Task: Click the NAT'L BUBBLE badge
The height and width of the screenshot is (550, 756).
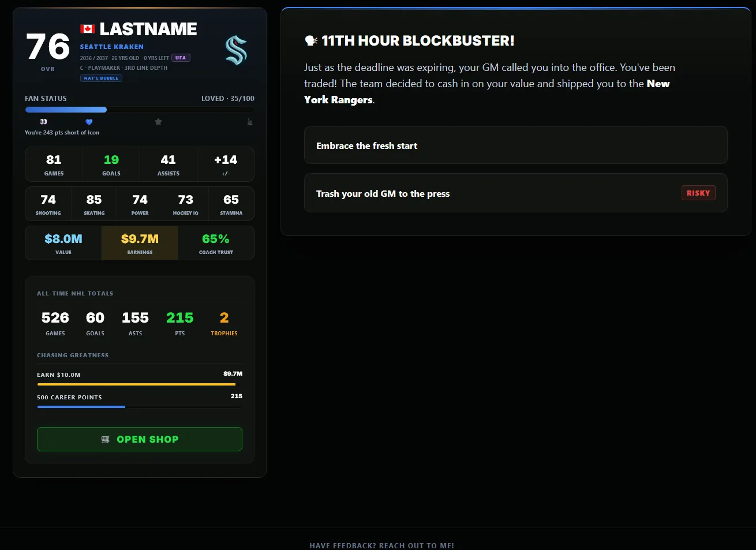Action: coord(101,78)
